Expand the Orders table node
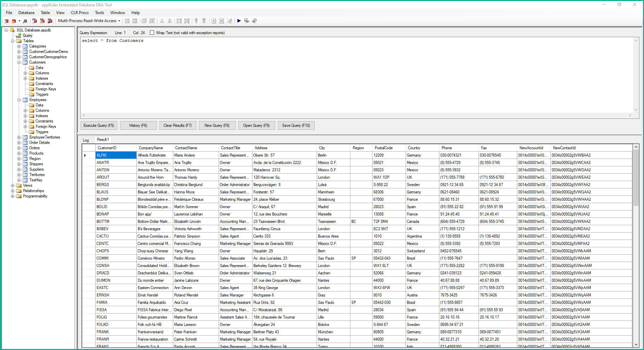This screenshot has height=350, width=644. (x=19, y=148)
